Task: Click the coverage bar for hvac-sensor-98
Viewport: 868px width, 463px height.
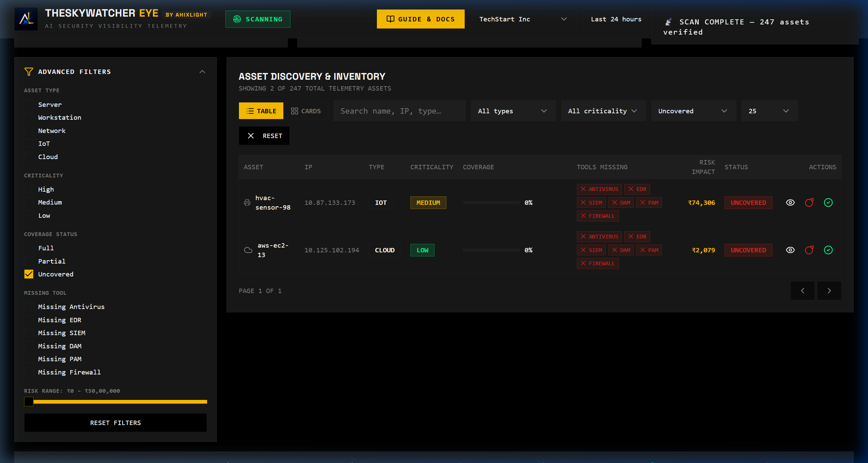Action: click(x=491, y=202)
